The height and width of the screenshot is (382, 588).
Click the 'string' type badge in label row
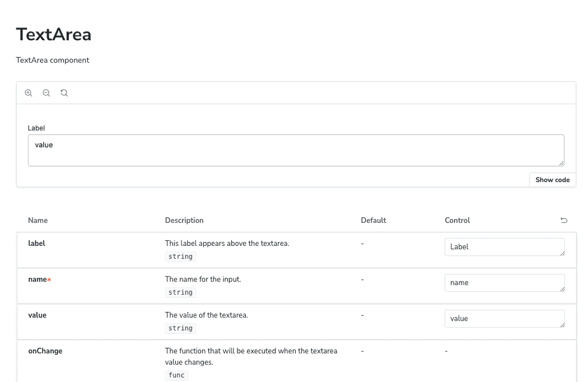tap(180, 256)
